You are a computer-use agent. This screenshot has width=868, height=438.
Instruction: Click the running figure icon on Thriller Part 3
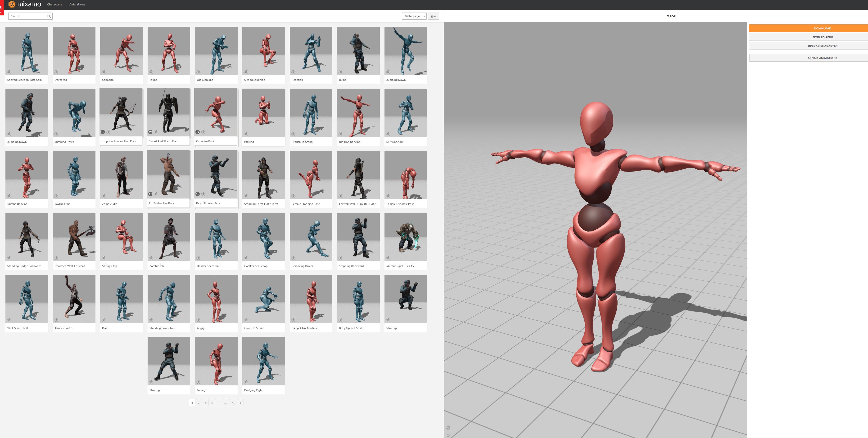point(57,320)
